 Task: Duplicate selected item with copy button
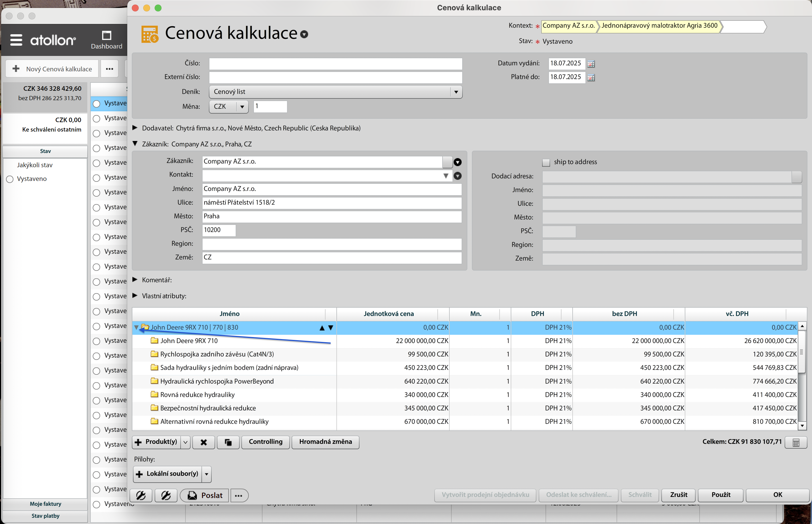point(228,442)
